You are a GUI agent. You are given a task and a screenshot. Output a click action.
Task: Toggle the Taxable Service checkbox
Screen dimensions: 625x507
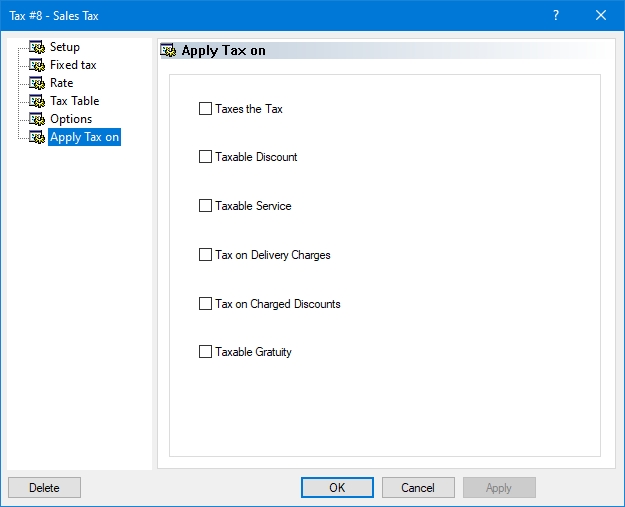coord(206,206)
